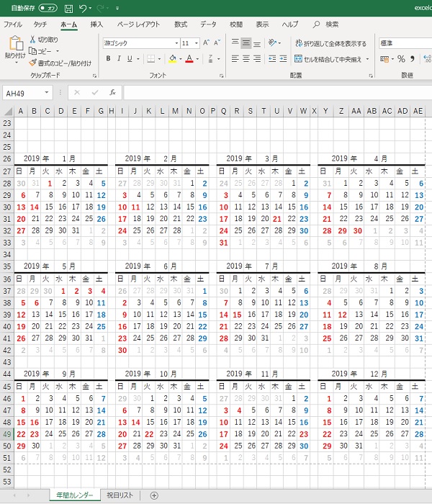Click the insert function fx icon
This screenshot has height=504, width=432.
112,93
